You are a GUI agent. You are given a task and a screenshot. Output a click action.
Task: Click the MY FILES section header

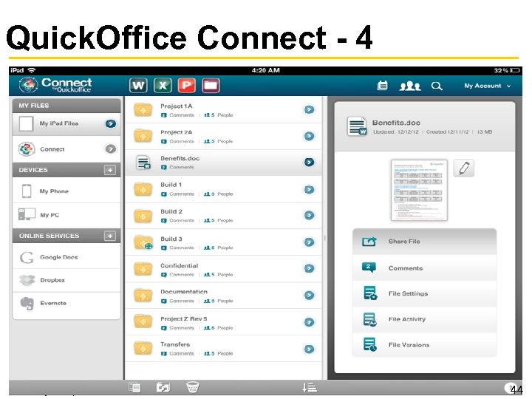point(66,106)
